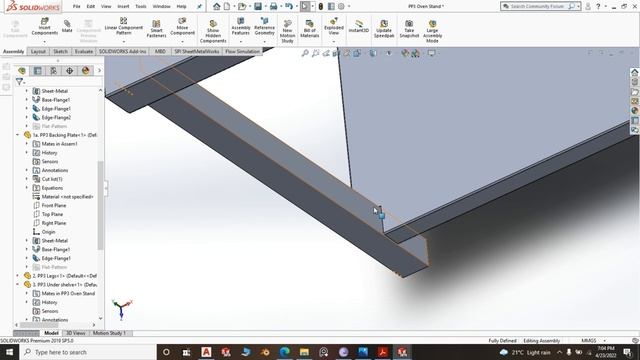This screenshot has width=640, height=360.
Task: Open the File menu
Action: [76, 6]
